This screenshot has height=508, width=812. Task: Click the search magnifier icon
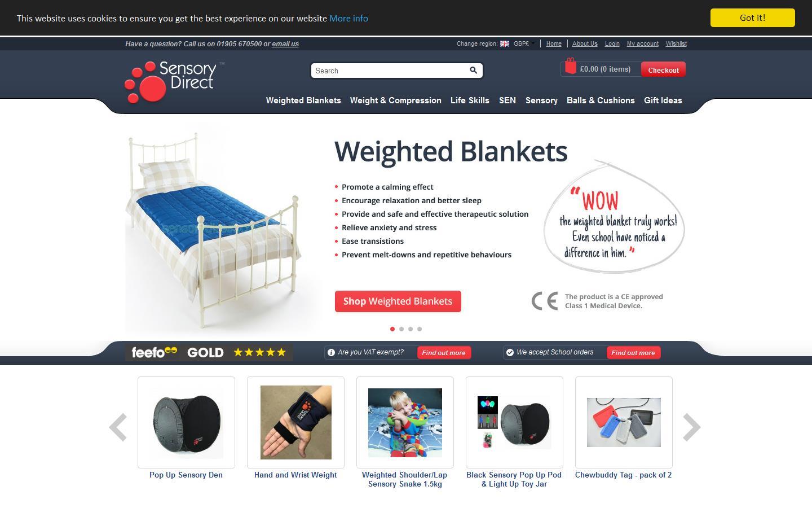point(473,70)
